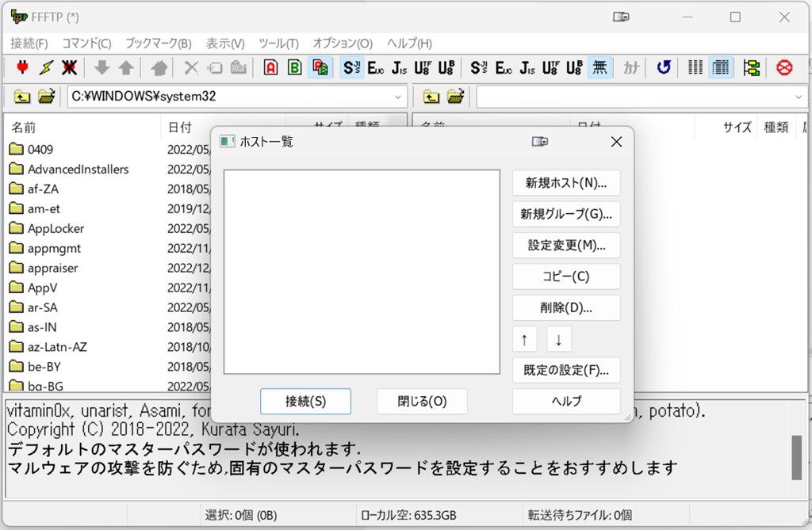Select Auto transfer mode (AB icon)
The image size is (812, 530).
pos(320,68)
